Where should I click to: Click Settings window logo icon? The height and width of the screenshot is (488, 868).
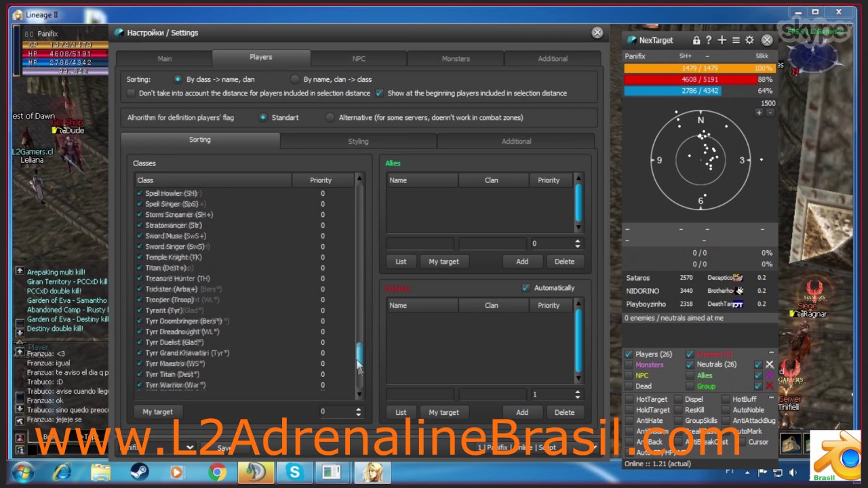tap(119, 33)
